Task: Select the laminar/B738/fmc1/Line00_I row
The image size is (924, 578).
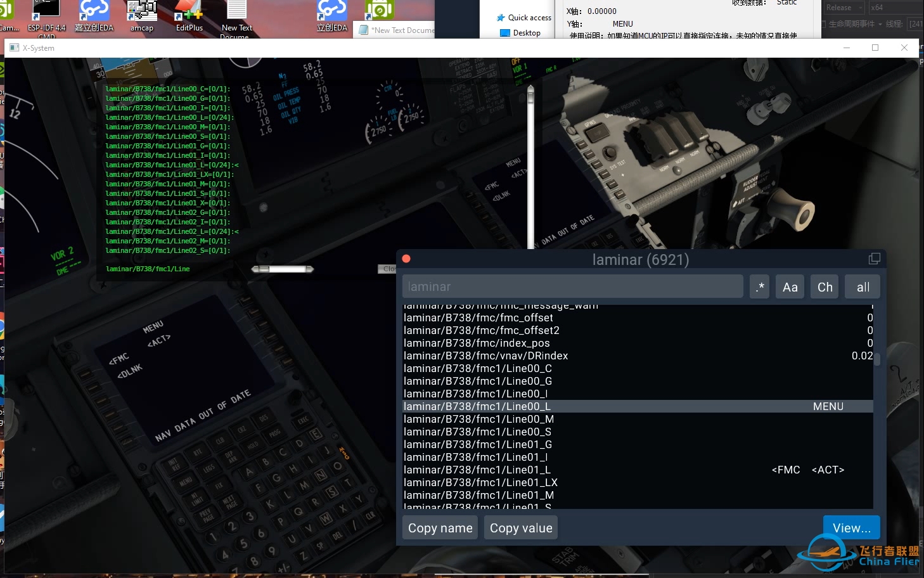Action: 638,394
